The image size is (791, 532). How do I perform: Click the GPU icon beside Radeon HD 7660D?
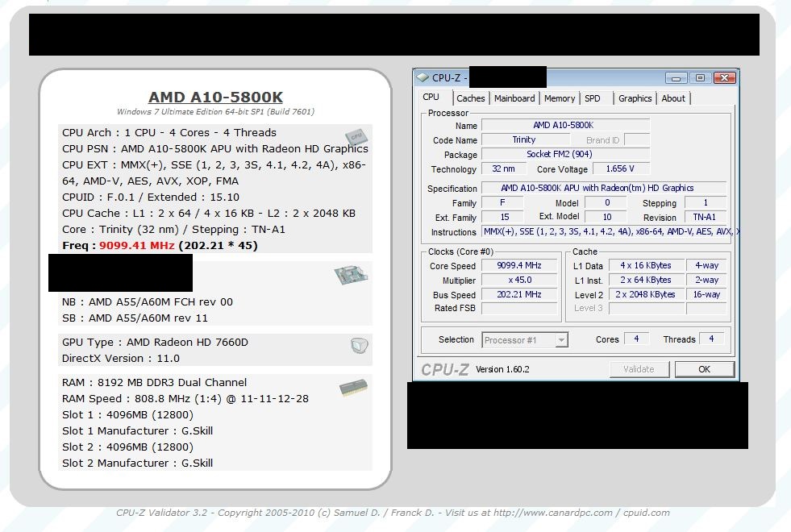click(x=360, y=346)
